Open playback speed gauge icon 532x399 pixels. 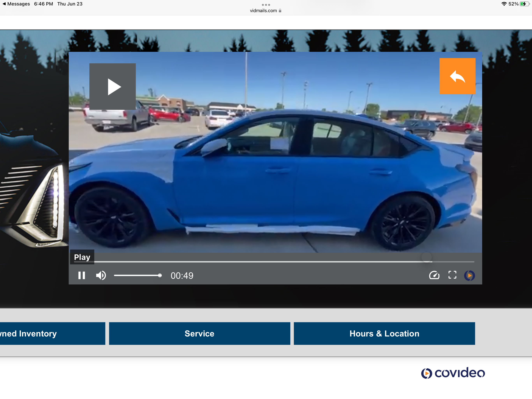tap(434, 275)
